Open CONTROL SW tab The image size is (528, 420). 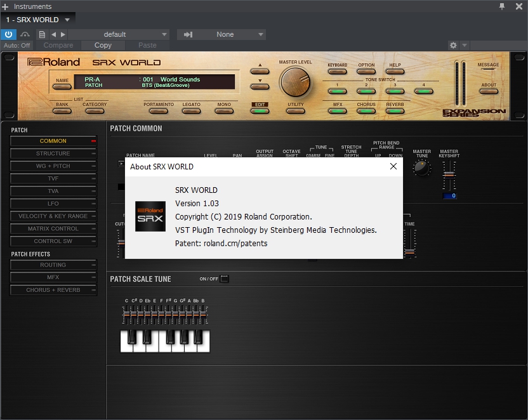pyautogui.click(x=53, y=241)
